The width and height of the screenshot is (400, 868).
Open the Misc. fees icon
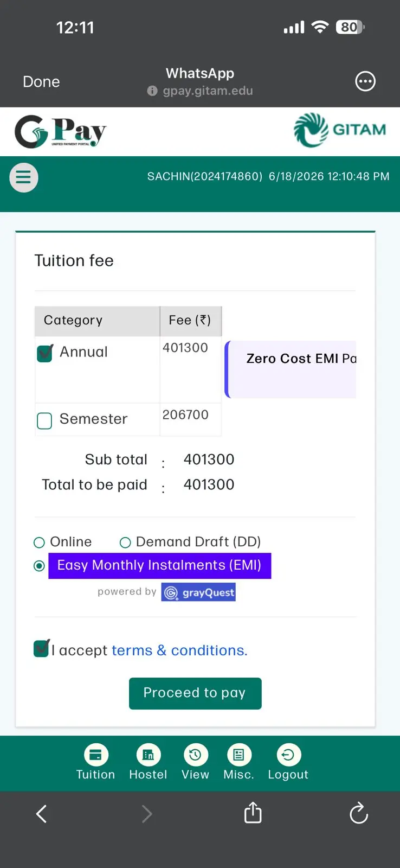(239, 755)
